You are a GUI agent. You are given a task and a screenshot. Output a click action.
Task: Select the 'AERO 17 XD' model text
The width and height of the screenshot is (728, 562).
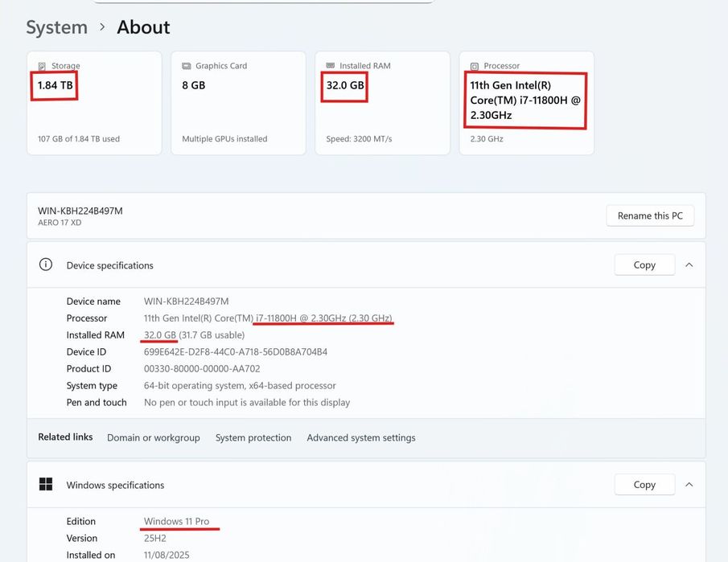[60, 223]
